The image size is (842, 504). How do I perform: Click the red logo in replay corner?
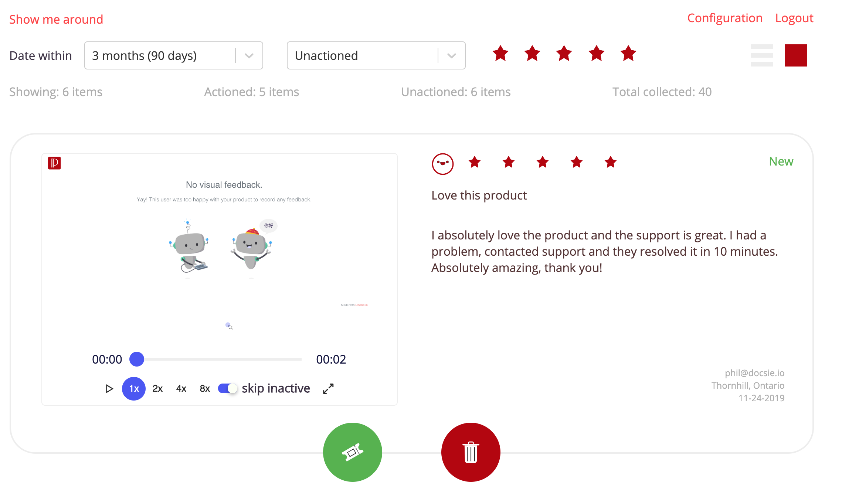click(54, 163)
